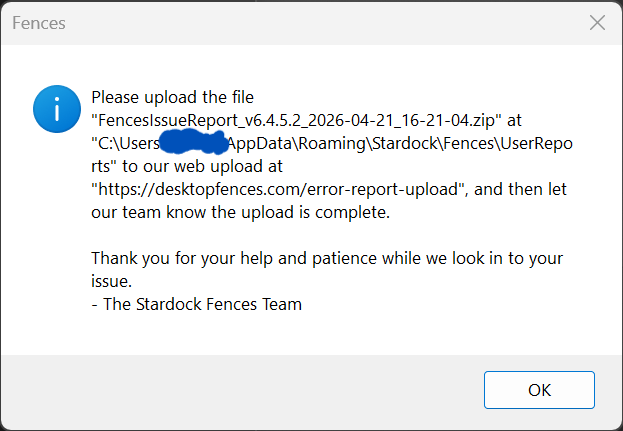Image resolution: width=623 pixels, height=431 pixels.
Task: Close the Fences dialog window
Action: click(597, 23)
